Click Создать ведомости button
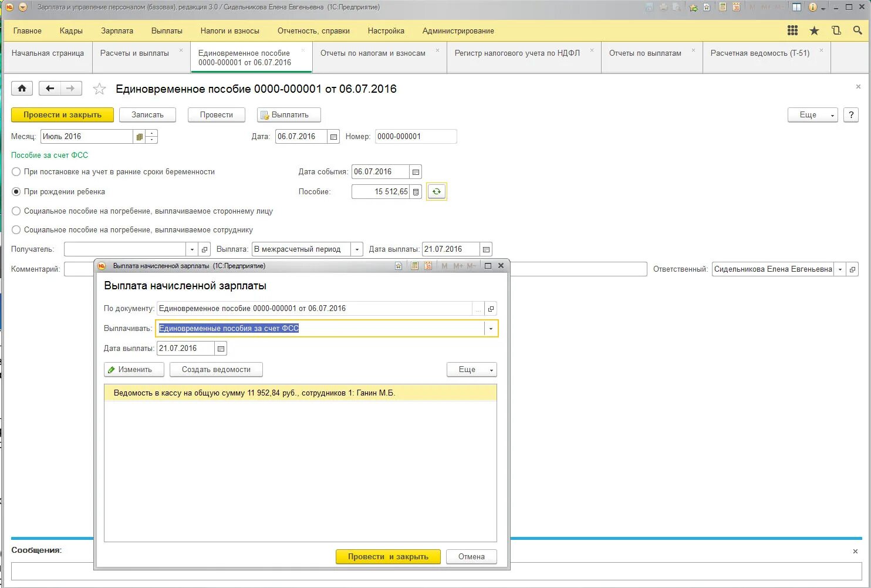The image size is (871, 588). [216, 370]
